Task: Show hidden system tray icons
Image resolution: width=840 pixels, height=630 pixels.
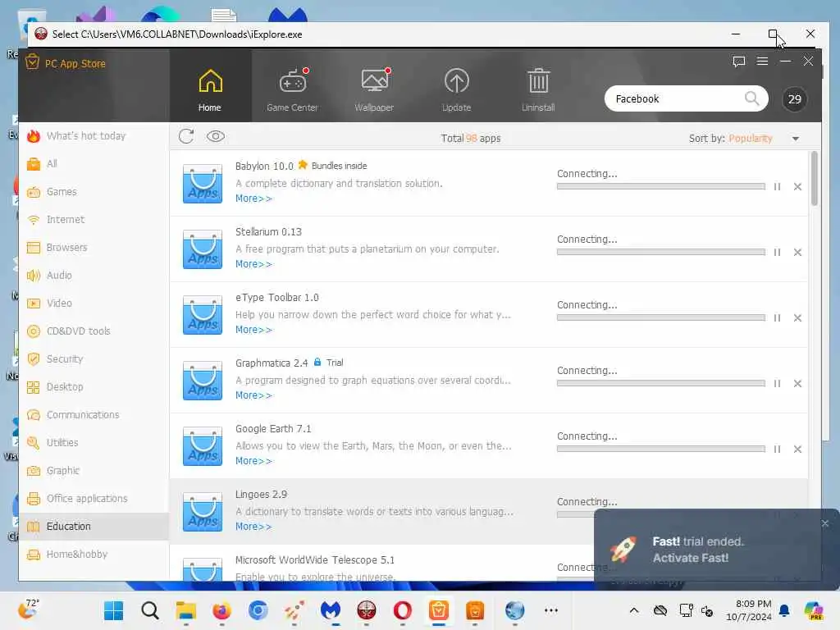Action: click(x=634, y=610)
